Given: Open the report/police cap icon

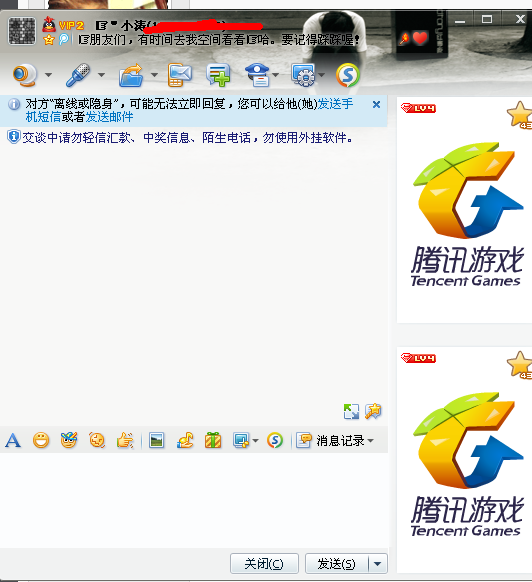Looking at the screenshot, I should 257,75.
